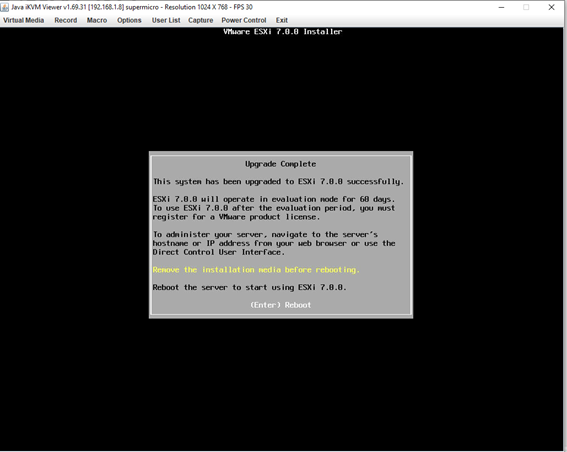Click the evaluation mode 60 days text
567x452 pixels.
coord(274,199)
